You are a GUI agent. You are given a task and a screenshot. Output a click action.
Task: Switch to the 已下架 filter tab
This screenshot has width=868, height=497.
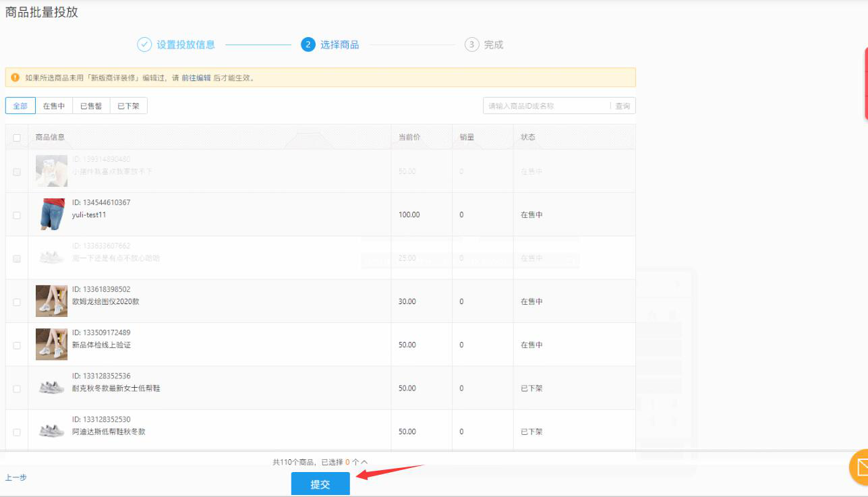click(128, 106)
